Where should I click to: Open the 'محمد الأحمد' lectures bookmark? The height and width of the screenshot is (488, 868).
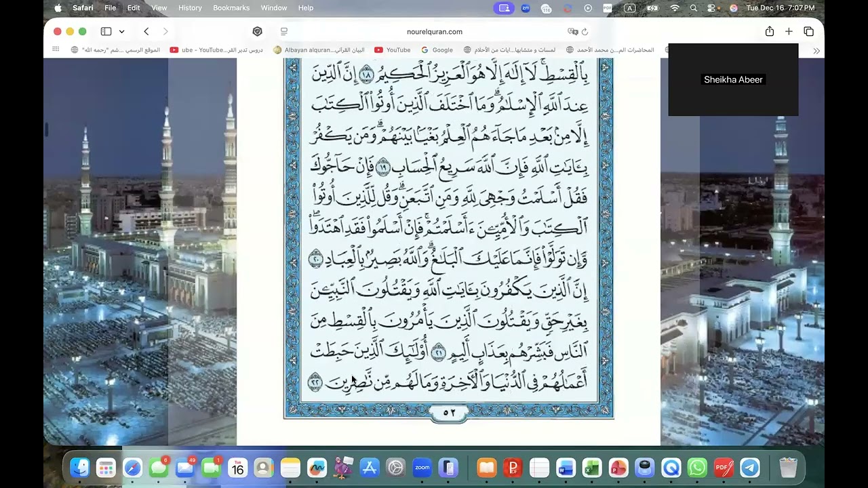pos(610,49)
